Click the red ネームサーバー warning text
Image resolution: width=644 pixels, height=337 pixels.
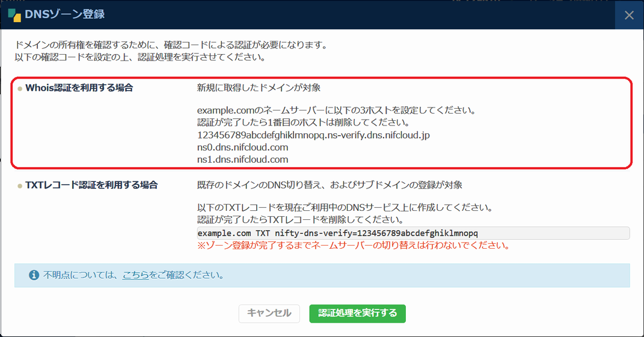[354, 246]
